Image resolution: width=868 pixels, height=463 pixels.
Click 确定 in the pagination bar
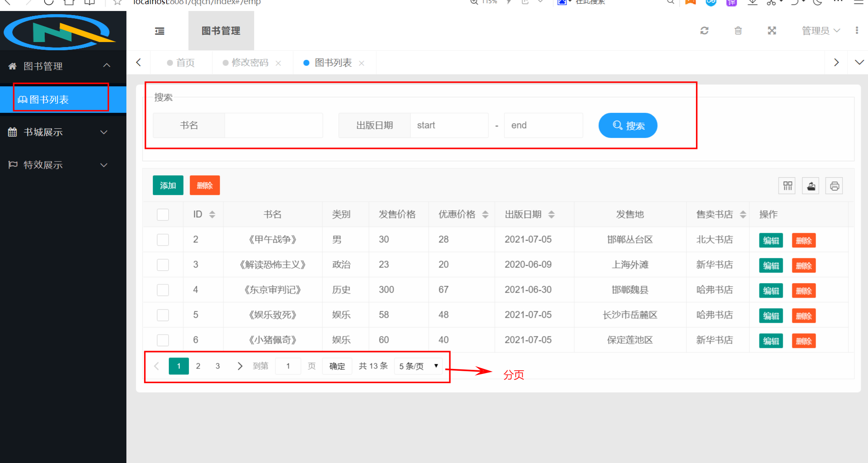pos(337,366)
